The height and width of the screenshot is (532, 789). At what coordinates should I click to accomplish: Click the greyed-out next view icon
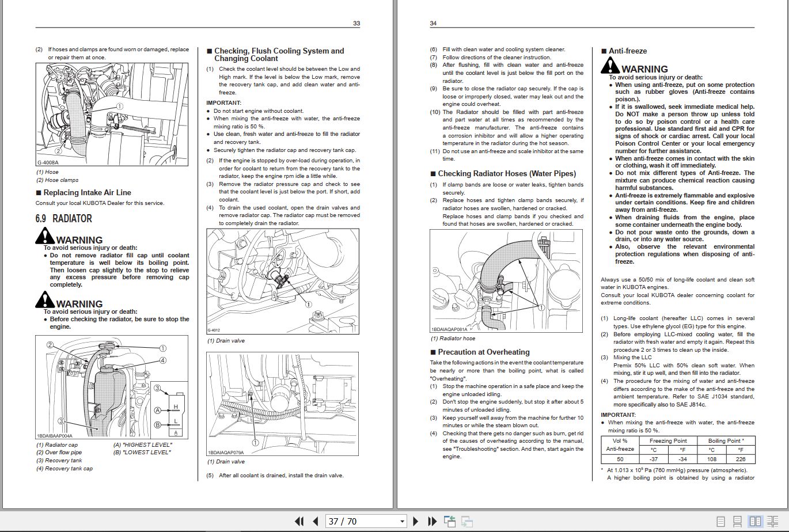[x=466, y=522]
